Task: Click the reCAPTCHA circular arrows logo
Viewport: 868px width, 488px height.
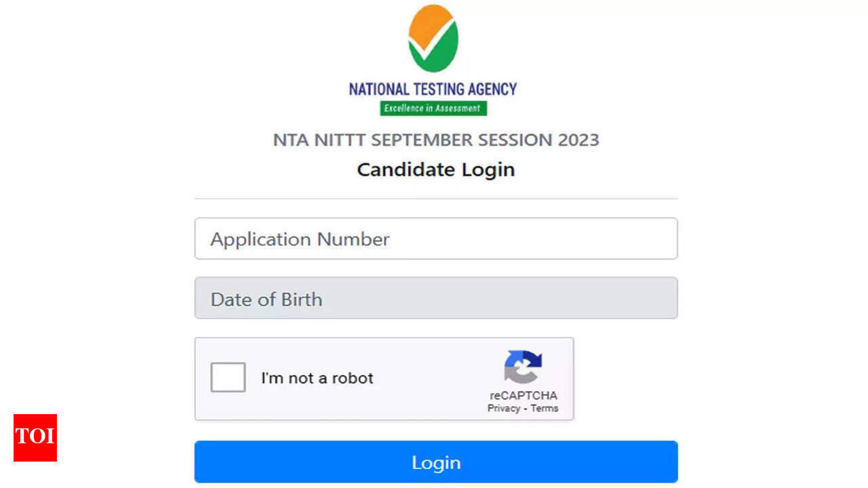Action: pos(523,367)
